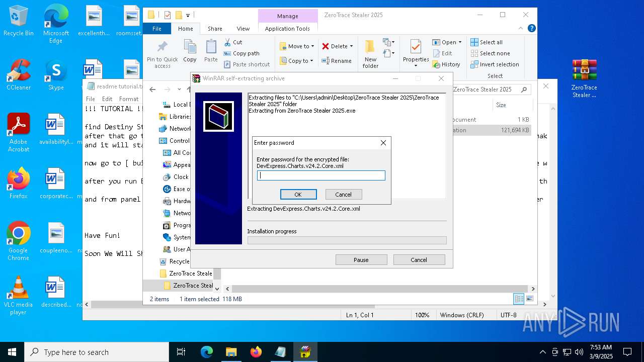Click Select all in ribbon
Screen dimensions: 644x362
tap(487, 42)
